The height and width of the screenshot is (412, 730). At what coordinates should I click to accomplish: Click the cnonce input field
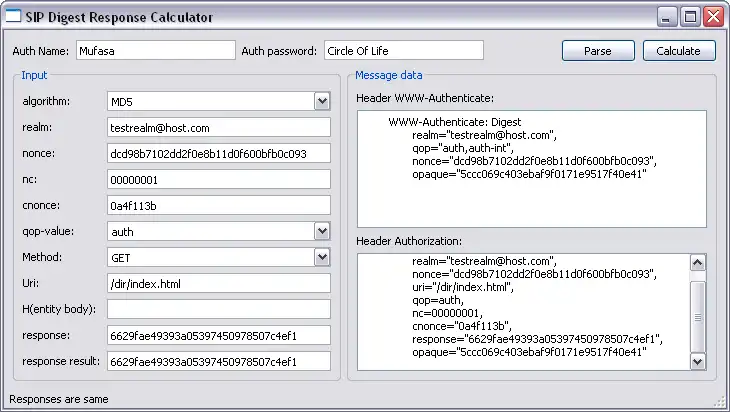coord(219,205)
